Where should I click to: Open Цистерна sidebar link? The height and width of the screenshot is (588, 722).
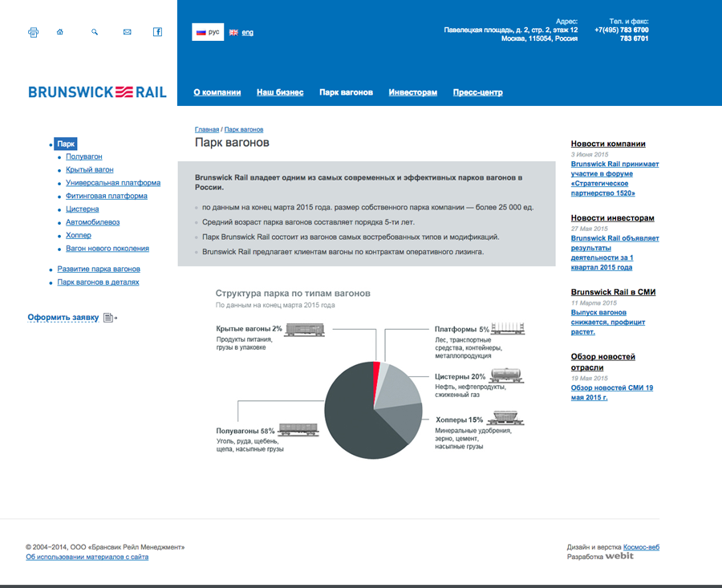click(x=82, y=209)
